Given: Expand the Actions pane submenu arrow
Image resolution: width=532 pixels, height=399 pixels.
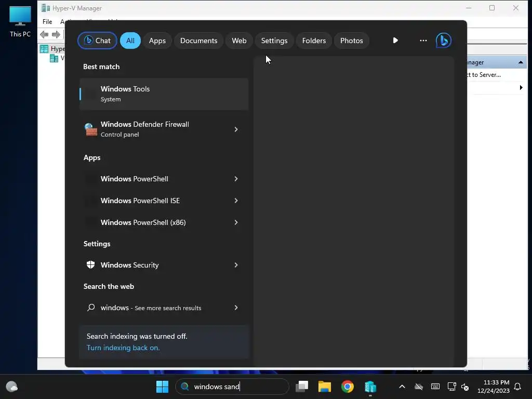Looking at the screenshot, I should 521,87.
